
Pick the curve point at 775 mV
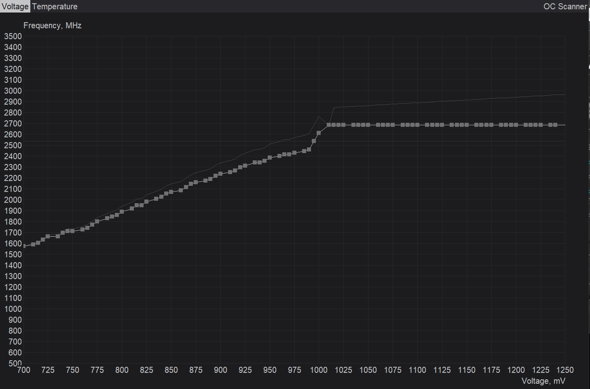pyautogui.click(x=97, y=221)
